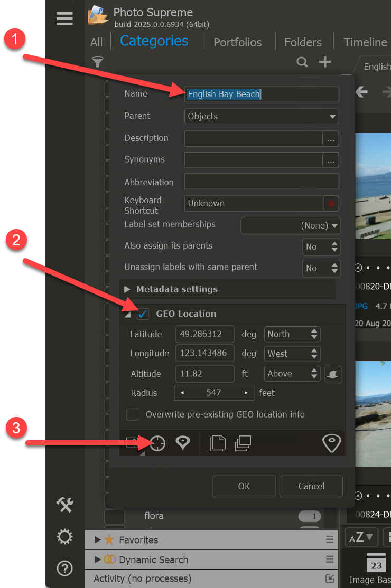Click the crosshair GEO target icon
The width and height of the screenshot is (391, 588).
coord(157,443)
